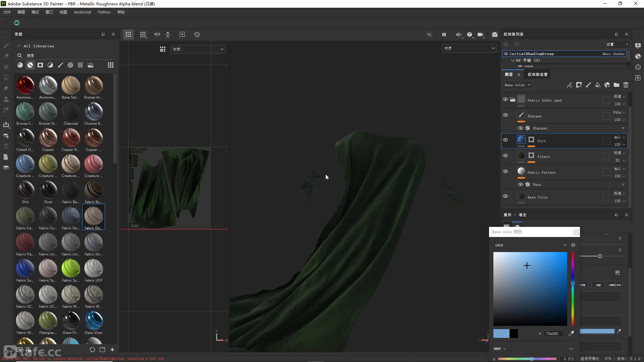The image size is (644, 362).
Task: Refresh assets with the reload icon
Action: pyautogui.click(x=92, y=350)
